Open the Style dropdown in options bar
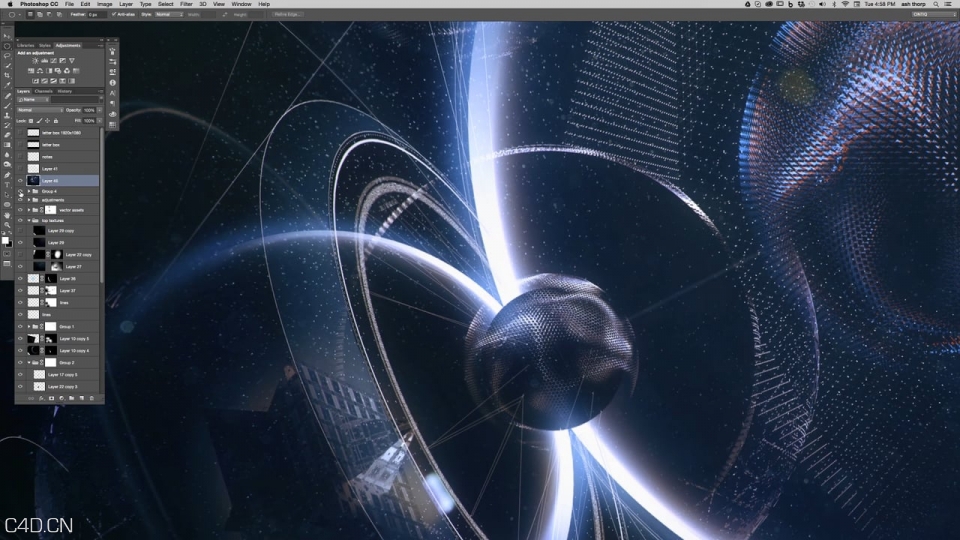 pos(168,15)
